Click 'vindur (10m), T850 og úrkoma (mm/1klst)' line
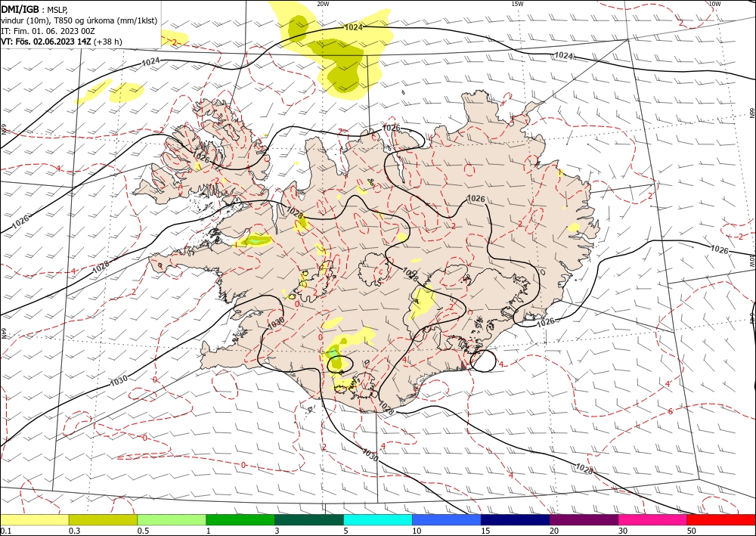 79,20
